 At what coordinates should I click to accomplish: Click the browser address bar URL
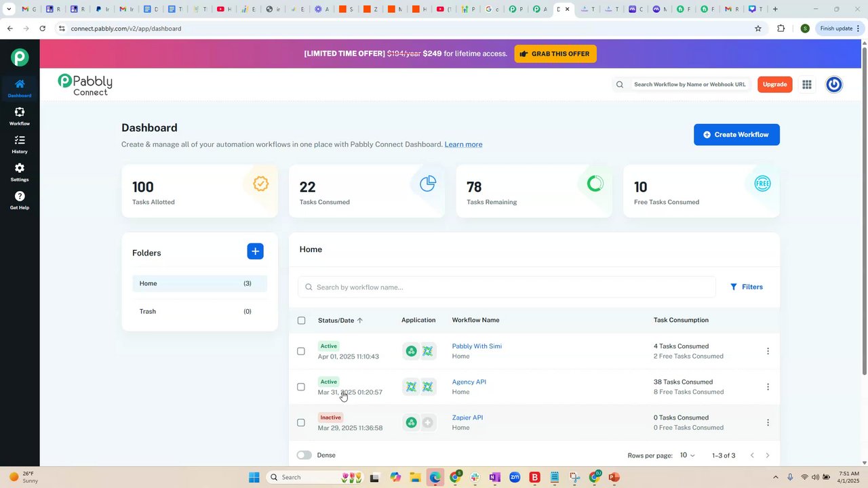click(x=126, y=28)
